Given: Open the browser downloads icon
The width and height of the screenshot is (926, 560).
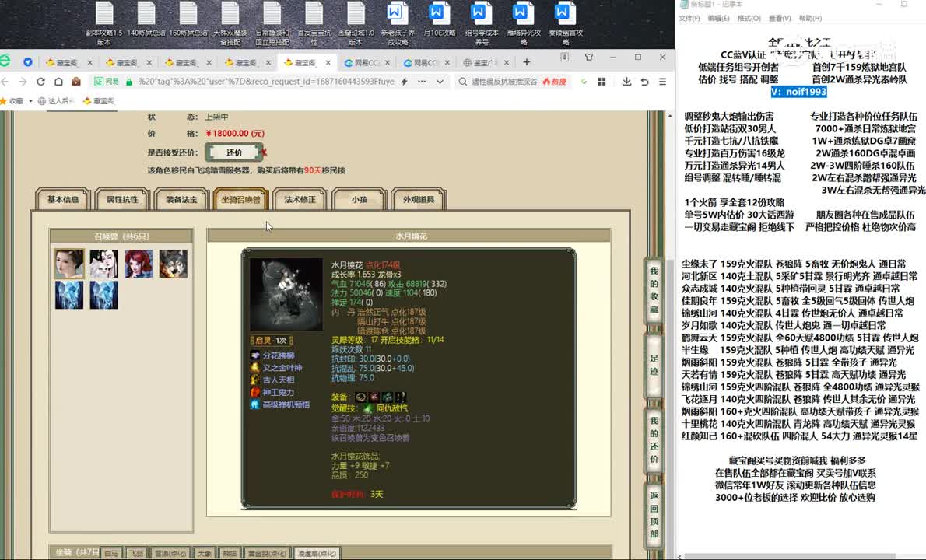Looking at the screenshot, I should [626, 82].
